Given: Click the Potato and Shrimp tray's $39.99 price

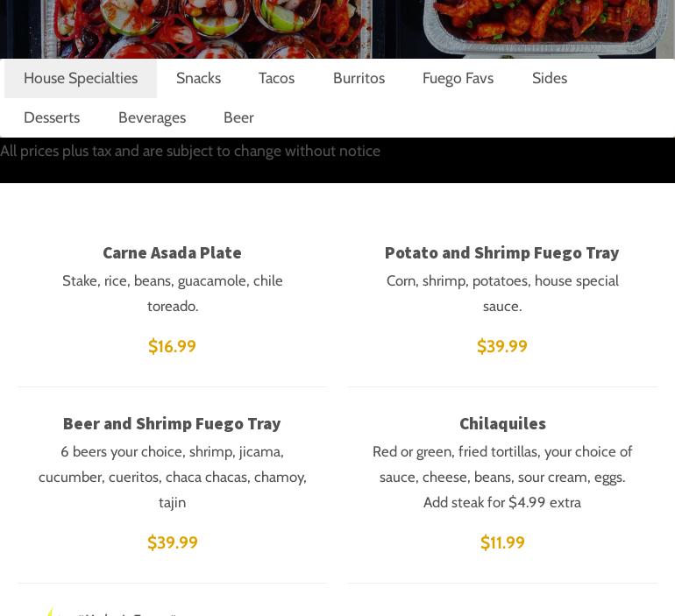Looking at the screenshot, I should tap(501, 346).
